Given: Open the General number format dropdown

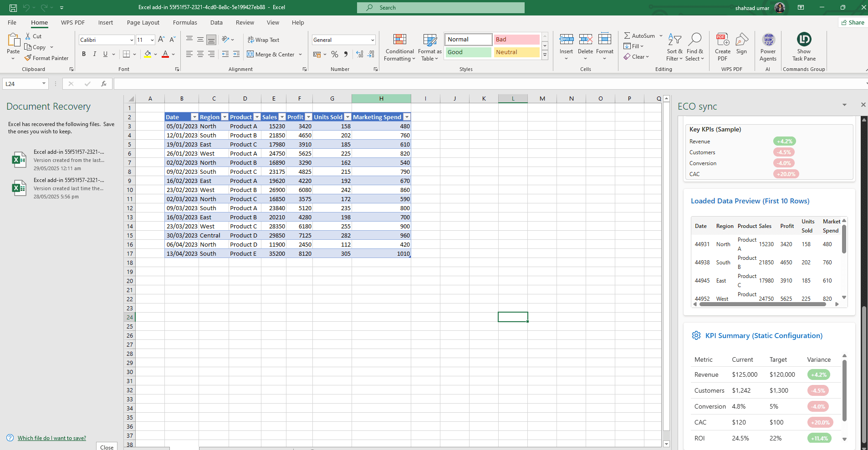Looking at the screenshot, I should [373, 40].
